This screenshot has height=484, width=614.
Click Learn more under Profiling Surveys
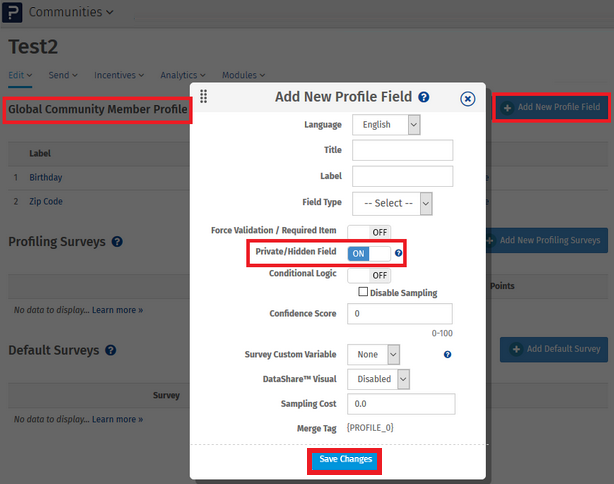pos(117,310)
